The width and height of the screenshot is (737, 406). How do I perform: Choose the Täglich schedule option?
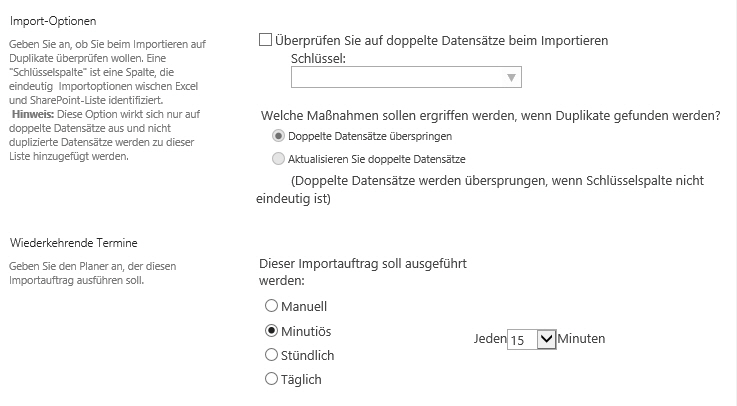click(271, 379)
